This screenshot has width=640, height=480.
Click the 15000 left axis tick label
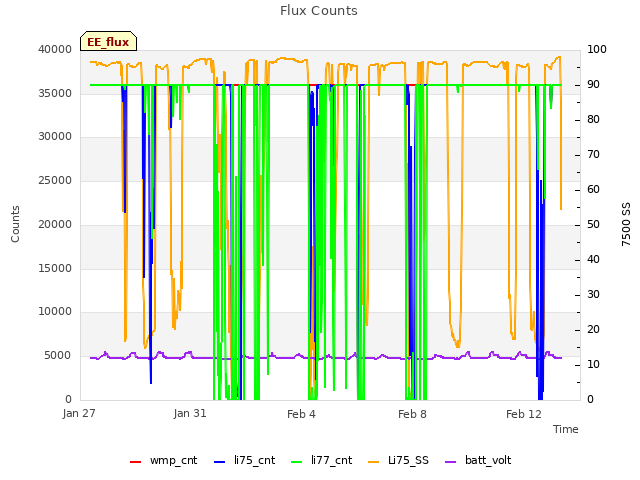click(x=55, y=268)
